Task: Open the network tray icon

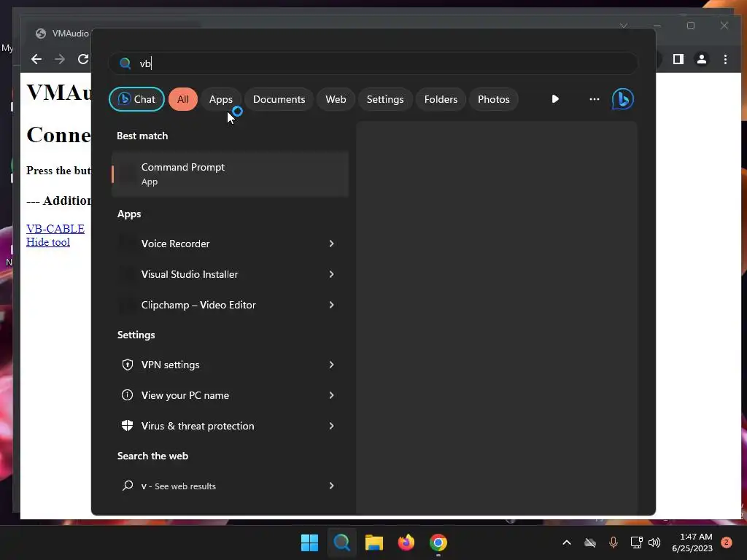Action: (636, 542)
